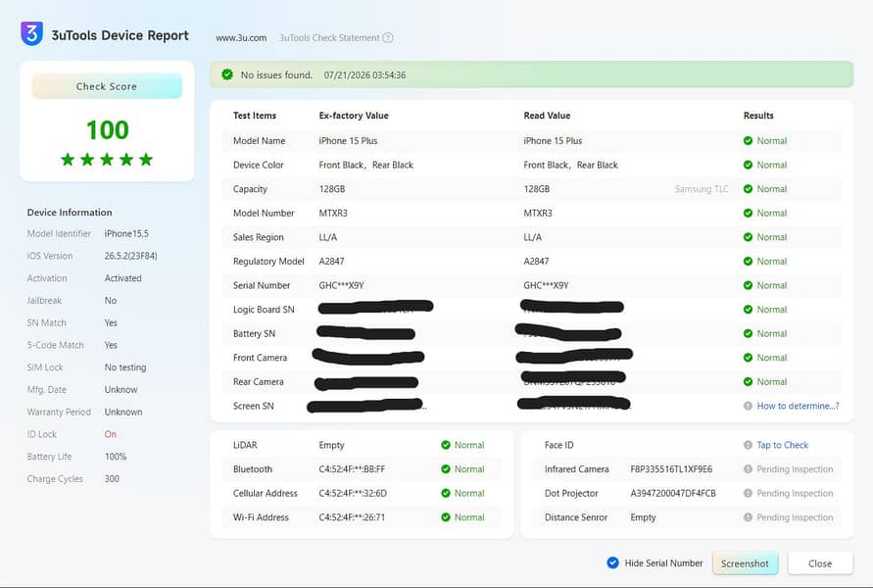Click the Activated status value

coord(123,278)
